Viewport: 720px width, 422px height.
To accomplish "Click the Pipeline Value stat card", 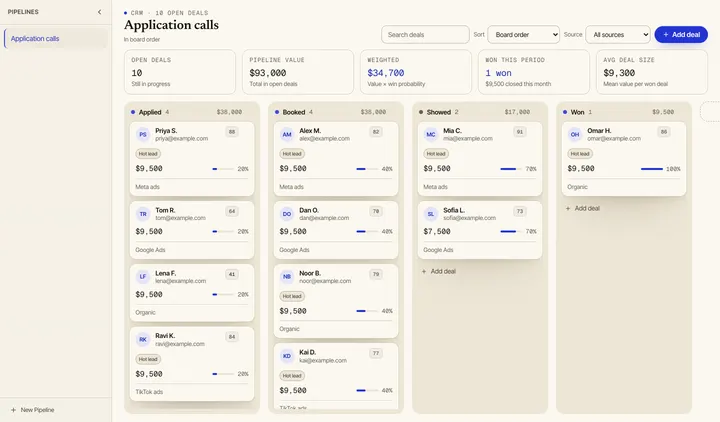I will tap(298, 72).
